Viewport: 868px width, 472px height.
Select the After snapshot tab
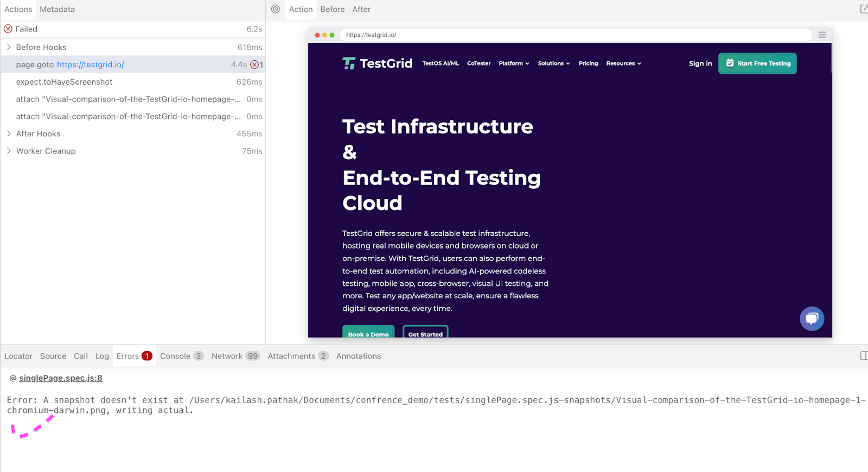[x=361, y=9]
